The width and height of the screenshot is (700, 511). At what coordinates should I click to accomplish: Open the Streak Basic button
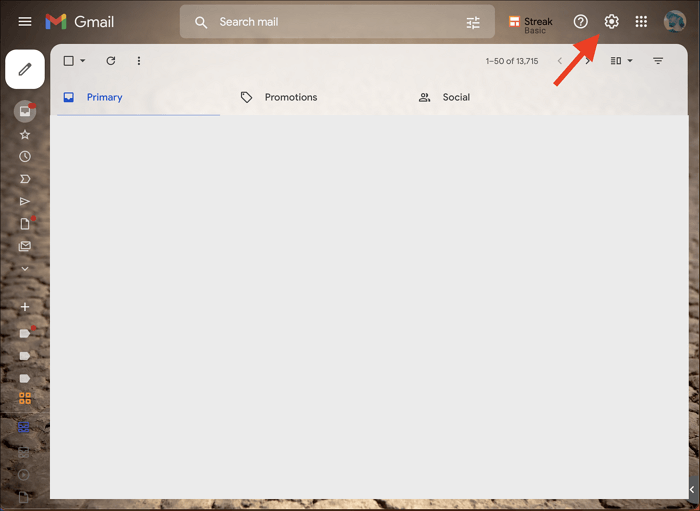[x=531, y=25]
